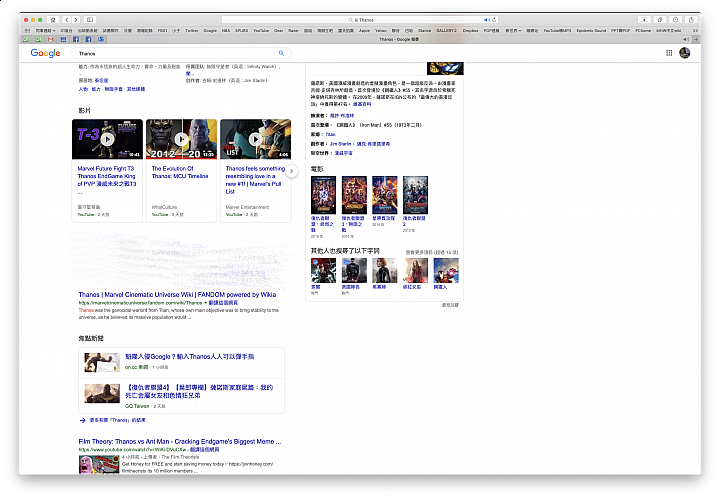
Task: Open NBA bookmark in favorites bar
Action: pyautogui.click(x=226, y=30)
